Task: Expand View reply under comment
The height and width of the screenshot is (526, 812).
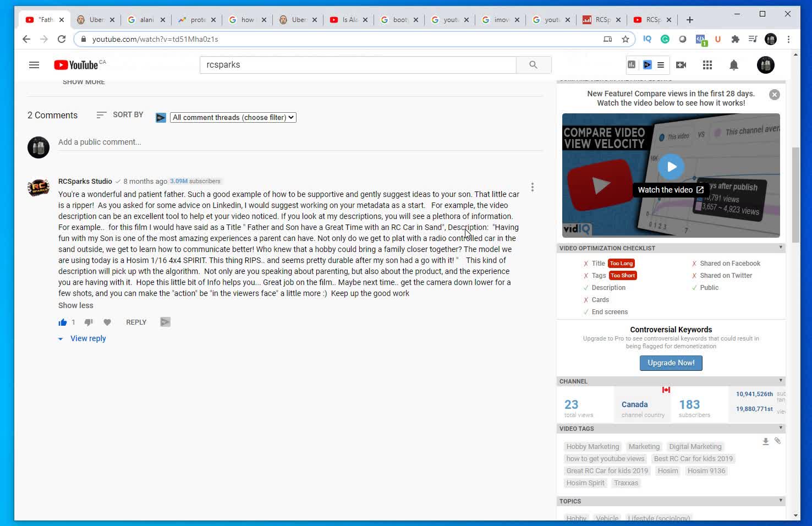Action: pos(83,338)
